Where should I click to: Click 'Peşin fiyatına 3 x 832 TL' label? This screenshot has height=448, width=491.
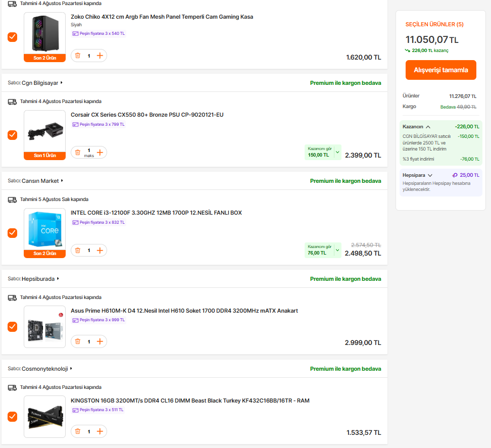[x=102, y=223]
